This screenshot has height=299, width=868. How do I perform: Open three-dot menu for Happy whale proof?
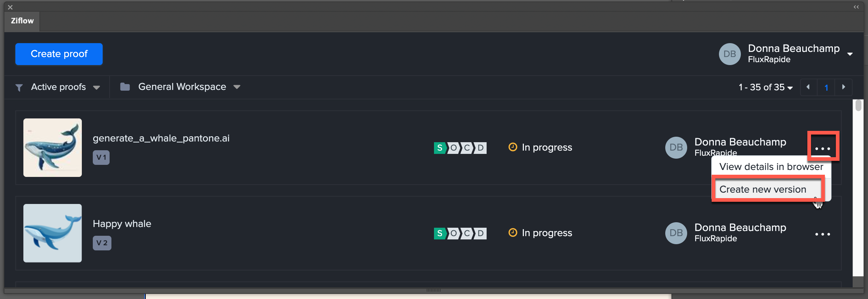(x=822, y=234)
